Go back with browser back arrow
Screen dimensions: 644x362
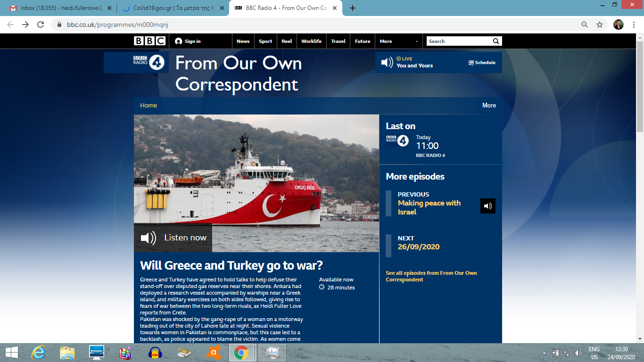[10, 25]
